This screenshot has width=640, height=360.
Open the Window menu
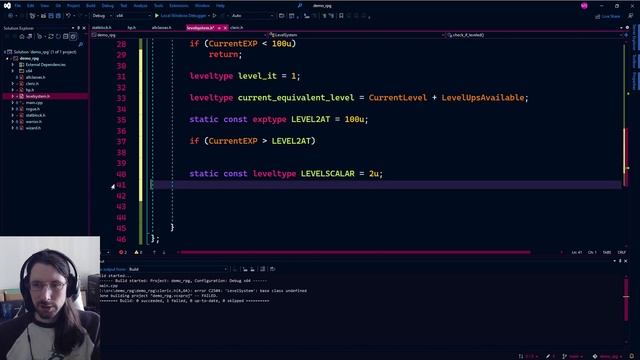pyautogui.click(x=202, y=6)
